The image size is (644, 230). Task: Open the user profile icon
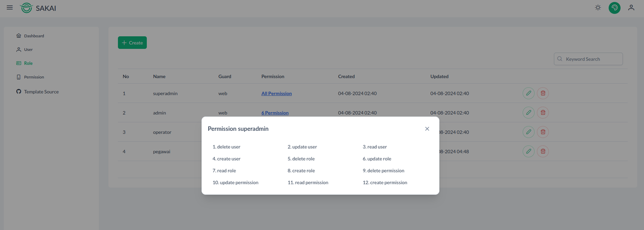point(631,8)
